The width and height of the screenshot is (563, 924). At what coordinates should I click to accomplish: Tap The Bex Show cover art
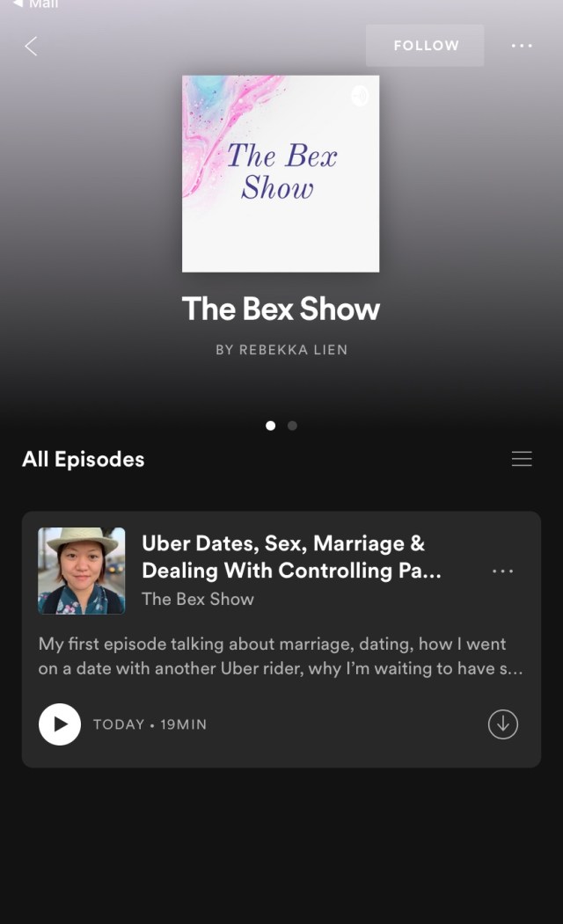pos(281,173)
